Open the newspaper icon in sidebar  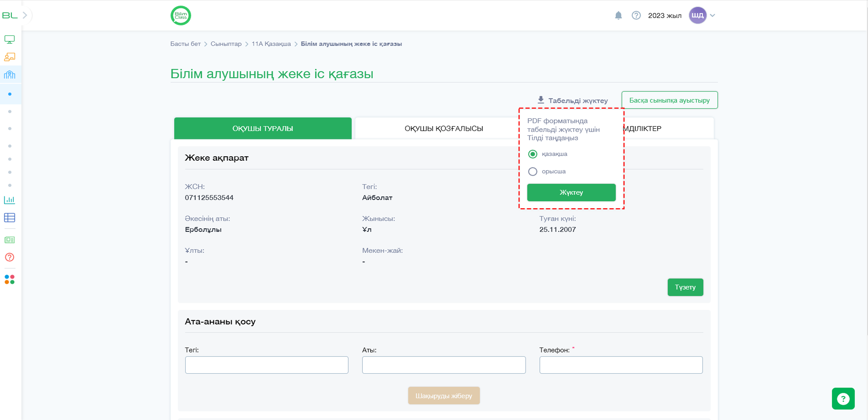9,240
